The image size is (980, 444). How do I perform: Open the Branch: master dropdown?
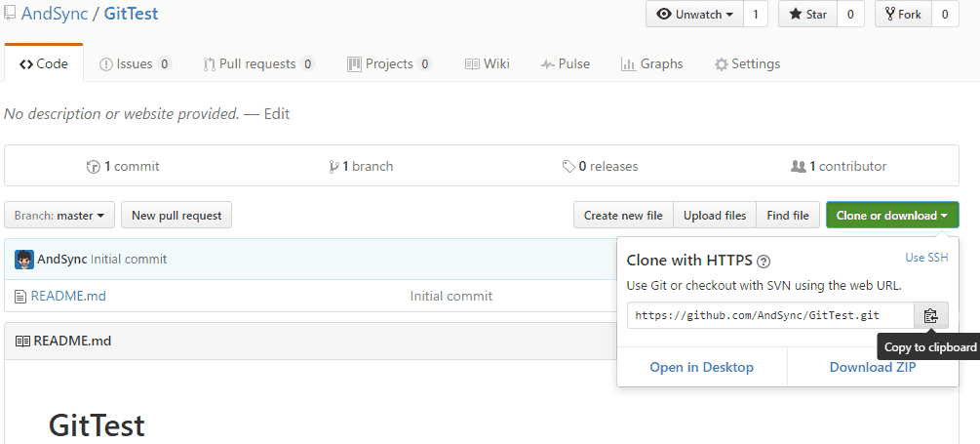point(59,216)
